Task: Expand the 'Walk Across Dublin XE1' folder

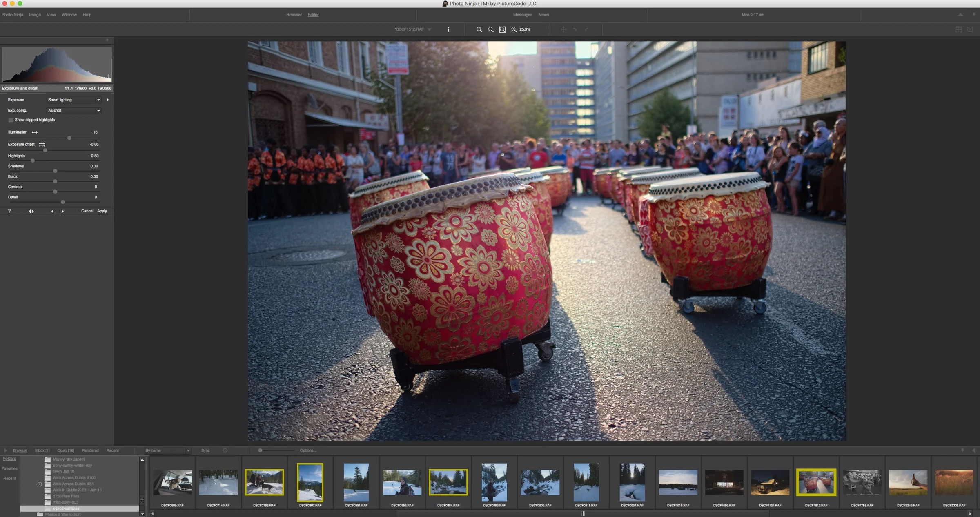Action: [40, 484]
